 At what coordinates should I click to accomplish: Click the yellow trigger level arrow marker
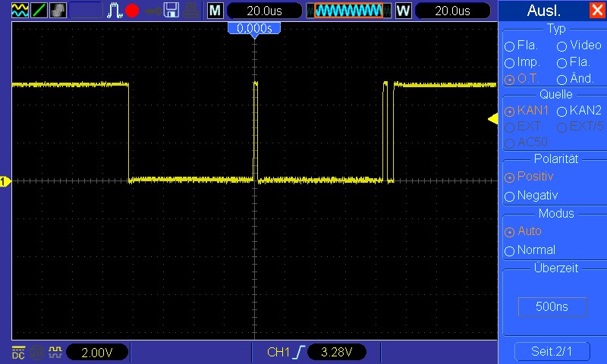[492, 119]
